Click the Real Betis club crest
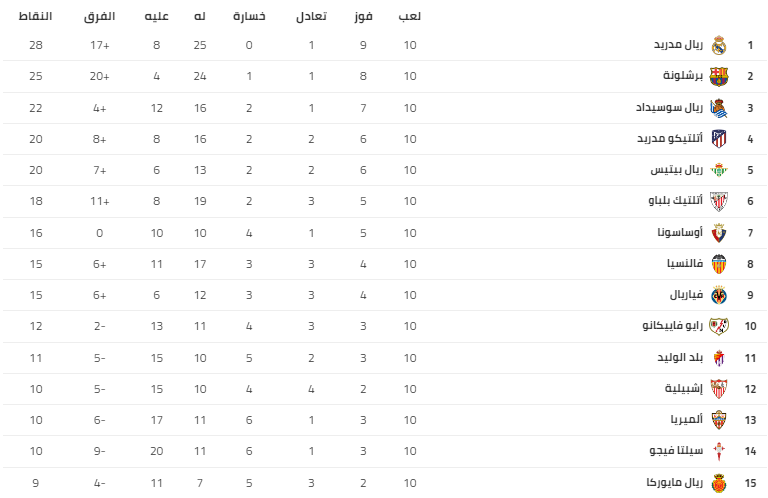The image size is (768, 498). 718,170
